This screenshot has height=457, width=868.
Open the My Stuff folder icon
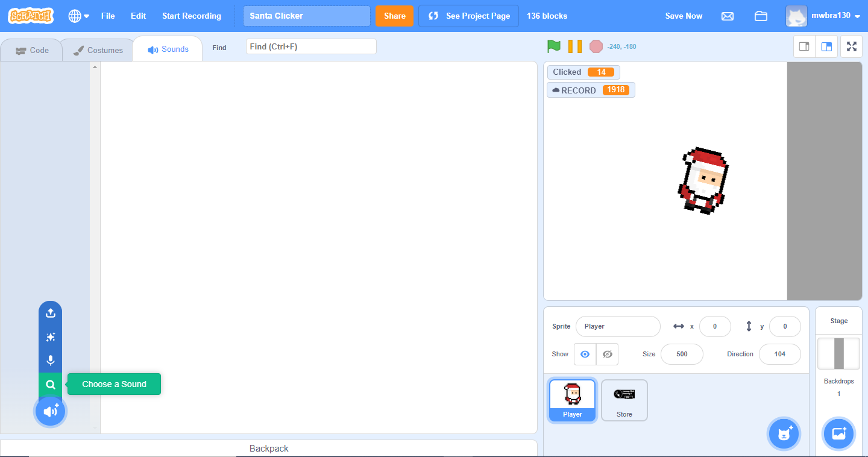tap(761, 16)
